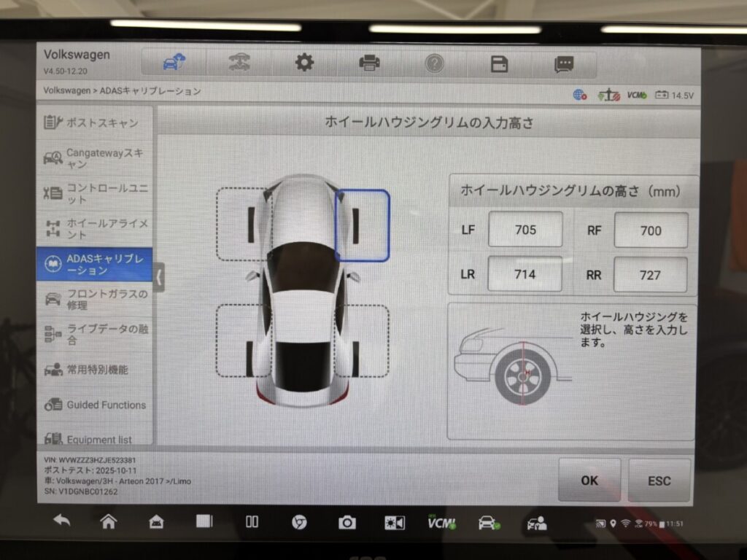The width and height of the screenshot is (747, 560).
Task: Click the RR height input field
Action: pyautogui.click(x=650, y=275)
